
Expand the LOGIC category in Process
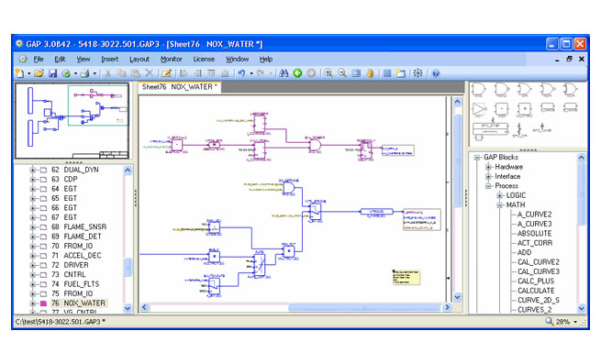click(x=499, y=195)
